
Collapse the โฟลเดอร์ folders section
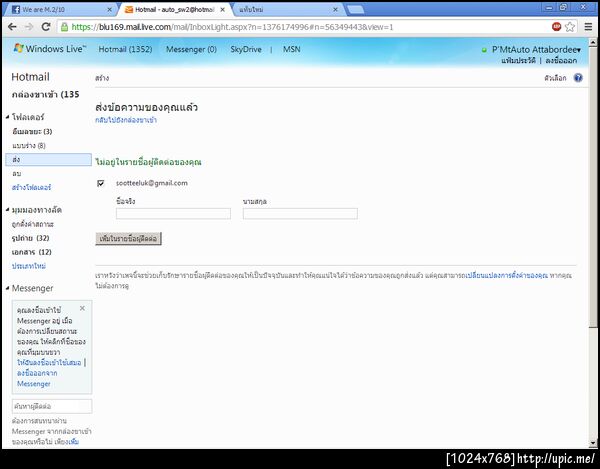(x=8, y=117)
